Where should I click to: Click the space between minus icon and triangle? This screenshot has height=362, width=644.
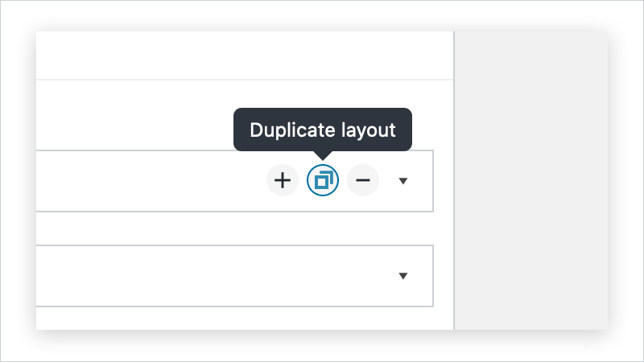tap(389, 180)
